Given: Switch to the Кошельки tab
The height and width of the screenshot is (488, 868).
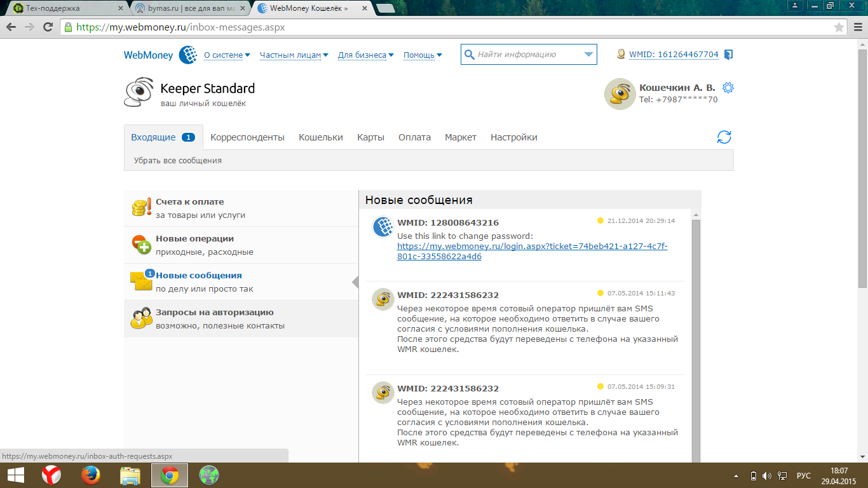Looking at the screenshot, I should pos(320,137).
